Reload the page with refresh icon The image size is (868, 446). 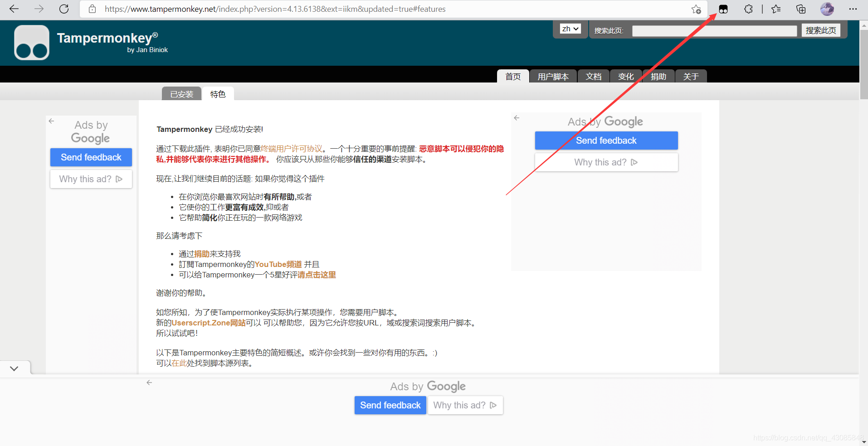[64, 9]
